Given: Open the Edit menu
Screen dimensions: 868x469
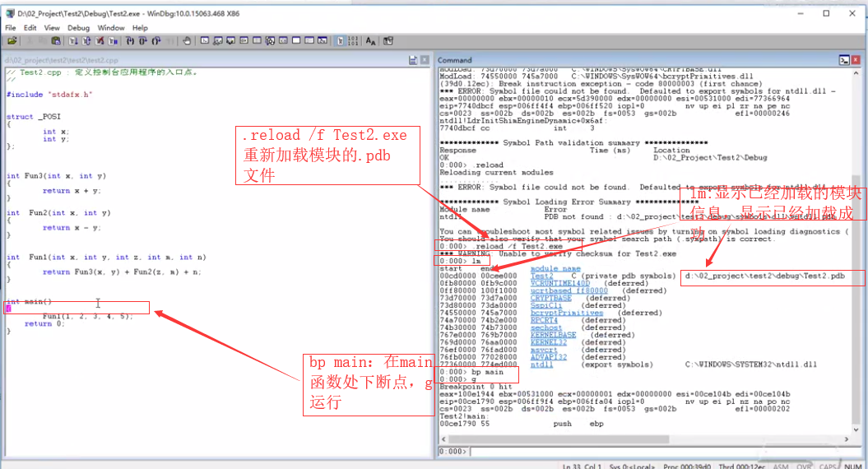Looking at the screenshot, I should tap(30, 28).
